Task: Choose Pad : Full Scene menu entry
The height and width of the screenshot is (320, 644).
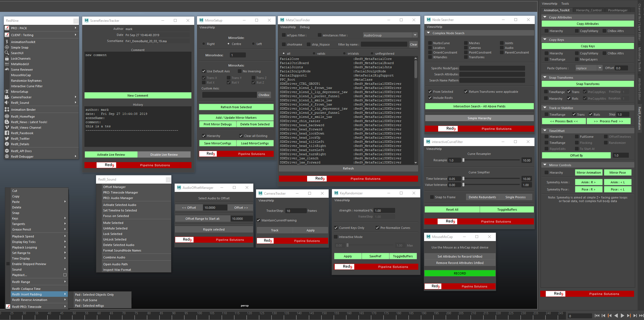Action: point(86,300)
